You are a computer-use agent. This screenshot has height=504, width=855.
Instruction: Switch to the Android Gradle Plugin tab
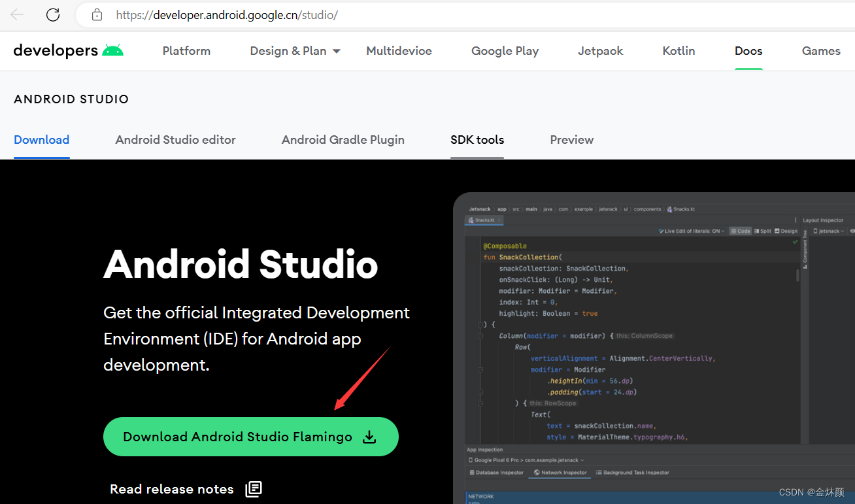point(343,139)
